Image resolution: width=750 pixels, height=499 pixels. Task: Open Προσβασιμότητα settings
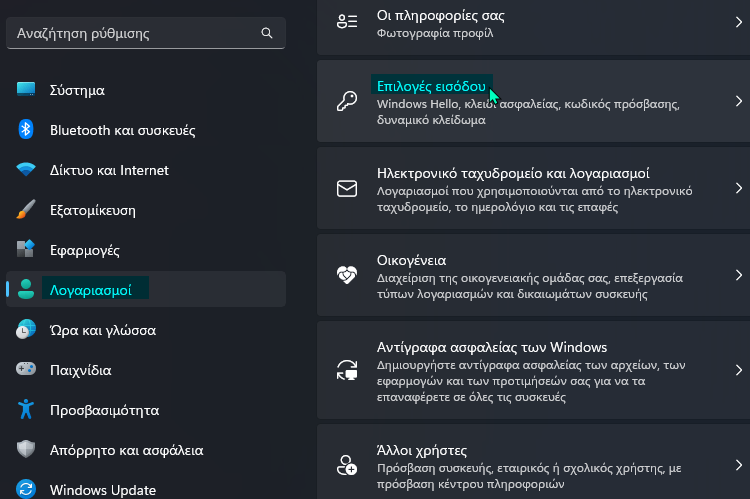pyautogui.click(x=146, y=410)
